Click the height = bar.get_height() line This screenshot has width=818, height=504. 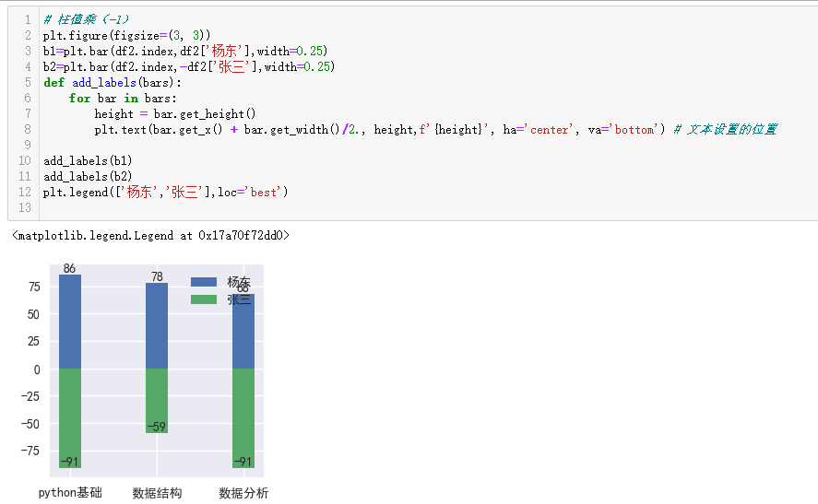tap(175, 113)
